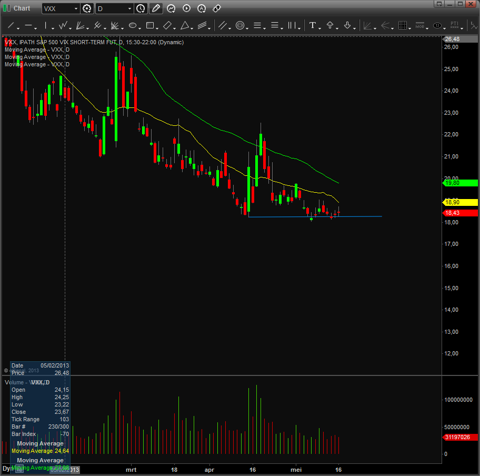Viewport: 480px width, 476px height.
Task: Select the horizontal levels tool
Action: tap(275, 25)
